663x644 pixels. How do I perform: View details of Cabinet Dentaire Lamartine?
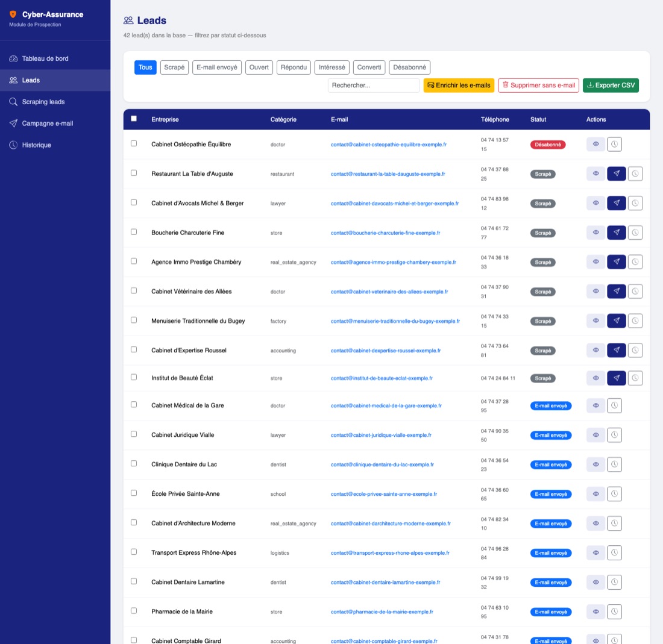[x=595, y=583]
